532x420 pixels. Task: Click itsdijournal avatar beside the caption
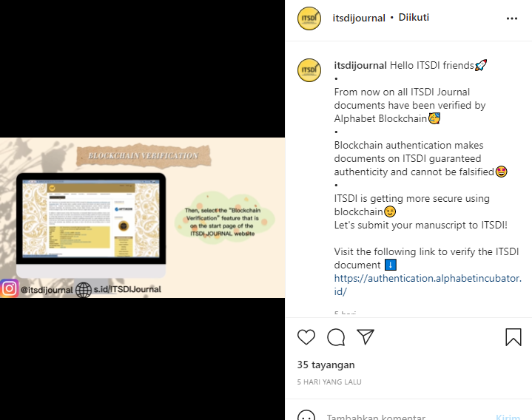pos(309,70)
